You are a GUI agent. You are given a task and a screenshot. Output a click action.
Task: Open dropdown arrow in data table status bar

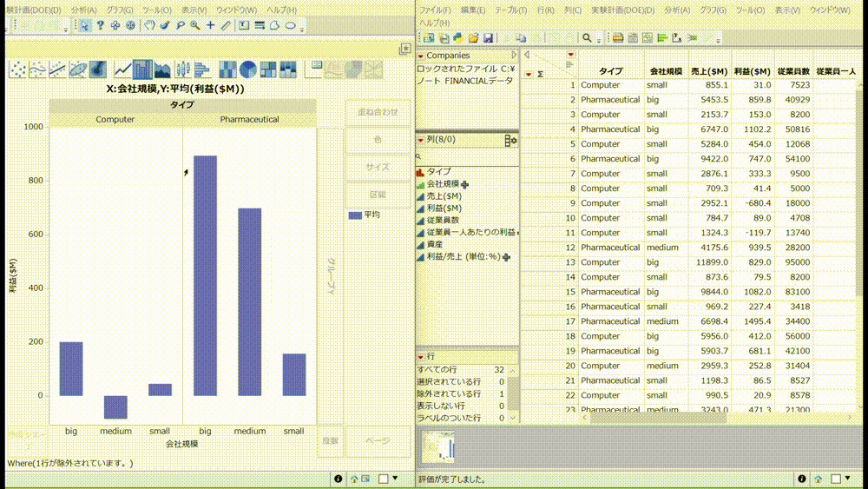pyautogui.click(x=847, y=478)
